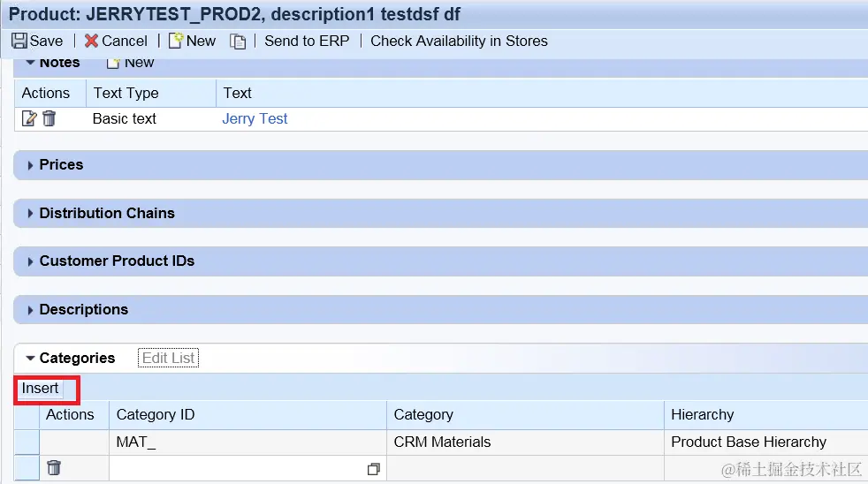This screenshot has width=868, height=484.
Task: Click the red Cancel X icon
Action: [x=91, y=41]
